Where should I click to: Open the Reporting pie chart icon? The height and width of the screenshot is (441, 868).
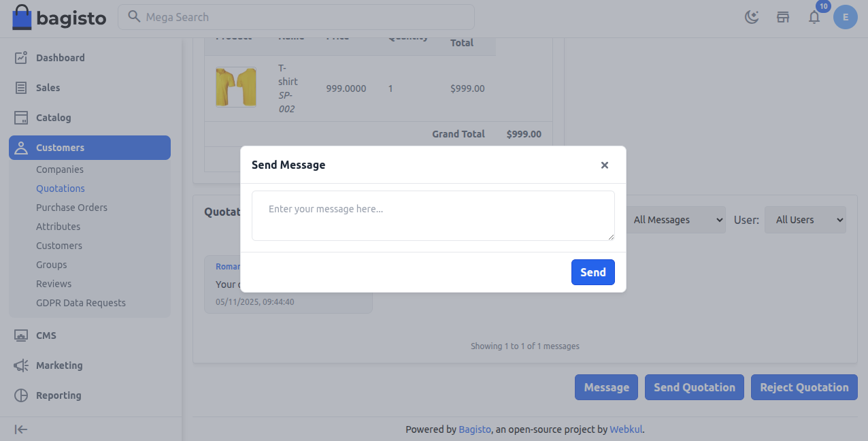(21, 395)
